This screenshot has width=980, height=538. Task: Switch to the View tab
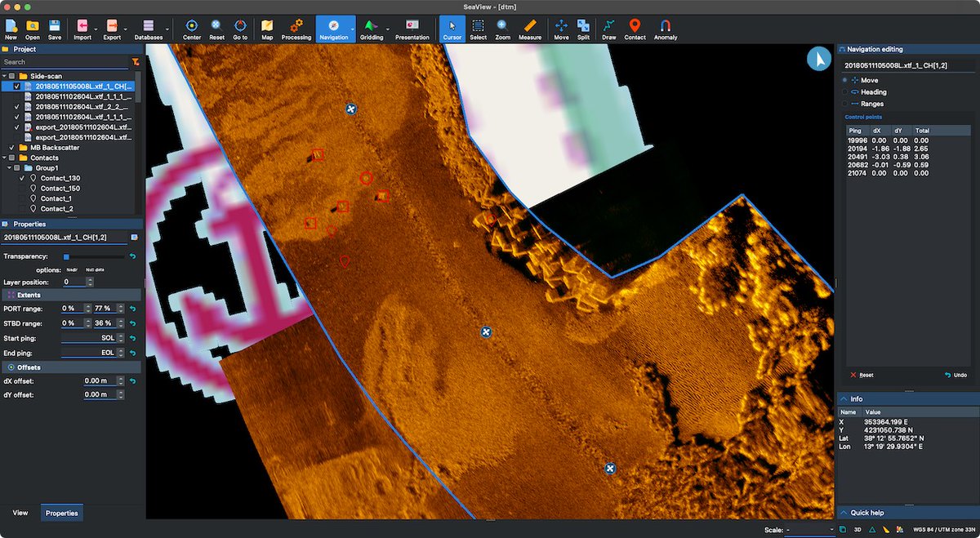click(20, 513)
